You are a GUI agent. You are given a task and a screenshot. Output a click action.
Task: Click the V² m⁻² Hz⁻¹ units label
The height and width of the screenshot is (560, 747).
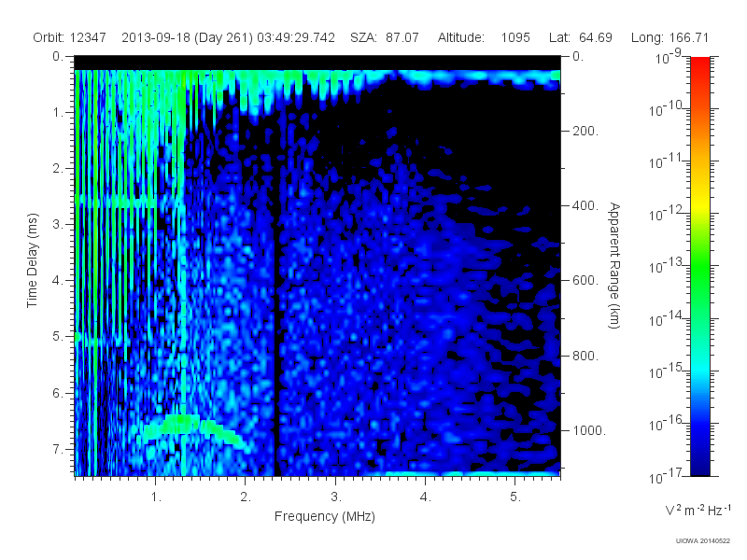pos(698,510)
